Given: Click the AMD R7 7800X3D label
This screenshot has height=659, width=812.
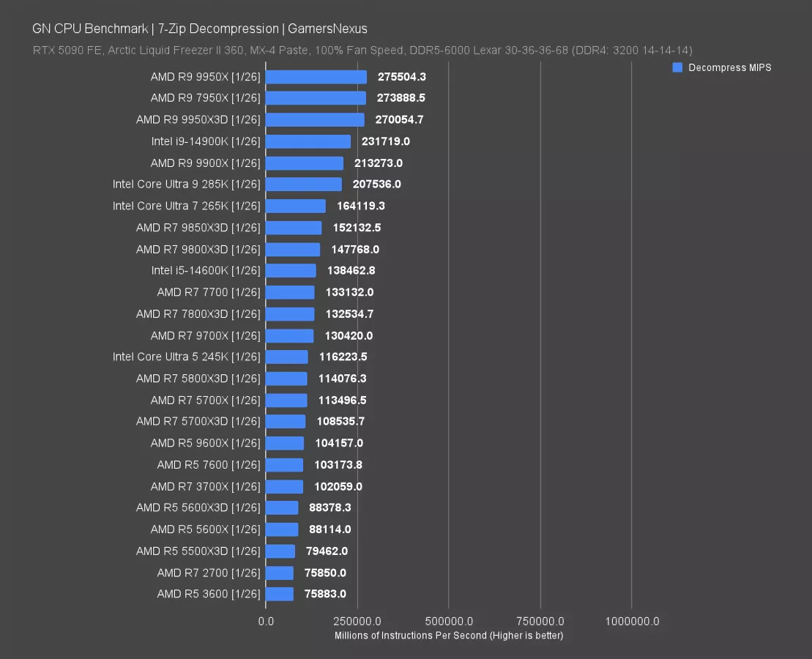Looking at the screenshot, I should [x=198, y=314].
